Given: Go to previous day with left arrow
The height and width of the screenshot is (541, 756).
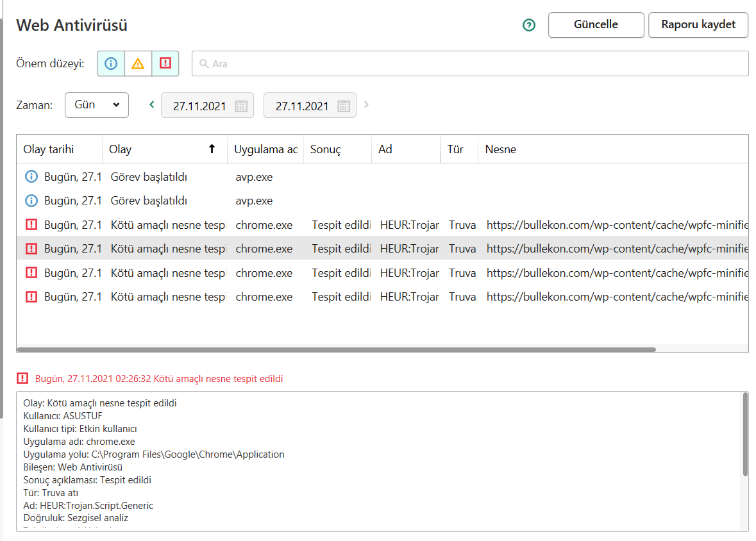Looking at the screenshot, I should coord(152,104).
